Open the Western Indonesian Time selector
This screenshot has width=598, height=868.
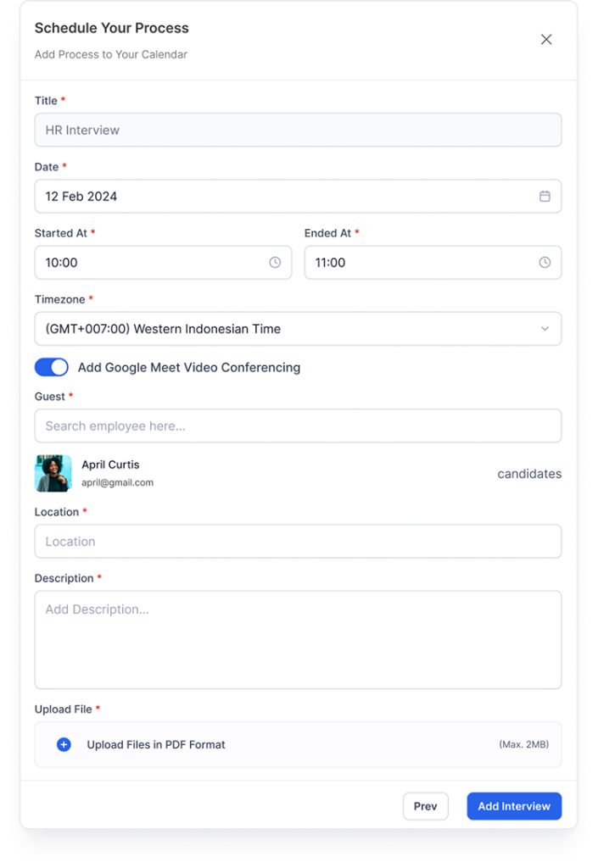coord(298,329)
